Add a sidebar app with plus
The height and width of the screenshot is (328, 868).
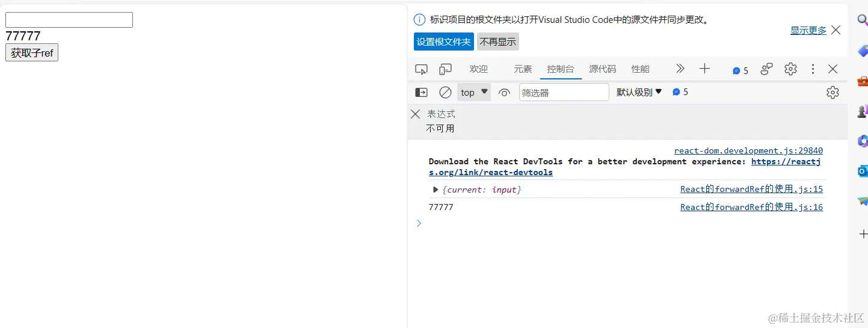863,234
